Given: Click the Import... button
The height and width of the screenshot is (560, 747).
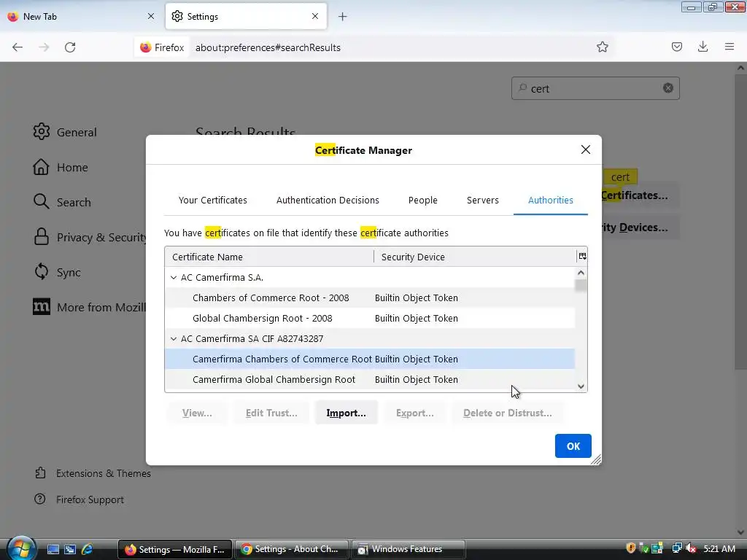Looking at the screenshot, I should coord(347,413).
